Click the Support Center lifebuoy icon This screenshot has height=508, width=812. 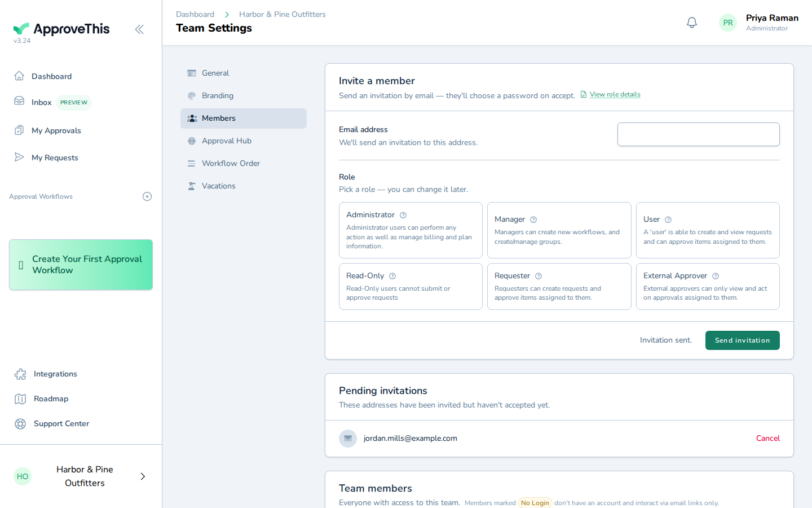(x=20, y=424)
